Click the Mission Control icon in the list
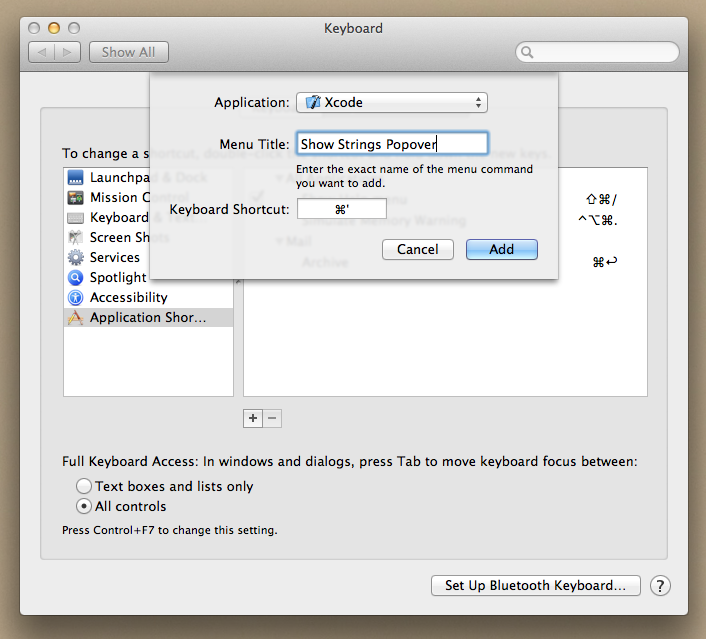This screenshot has height=639, width=706. pyautogui.click(x=75, y=197)
